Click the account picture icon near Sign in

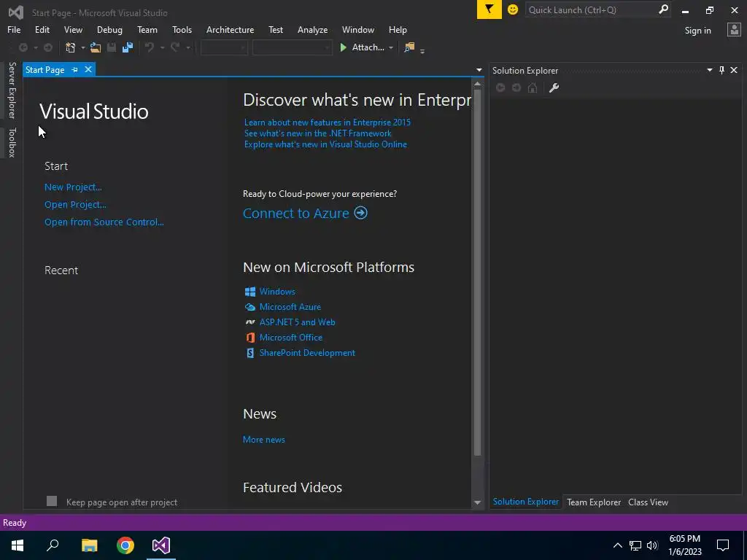tap(734, 30)
